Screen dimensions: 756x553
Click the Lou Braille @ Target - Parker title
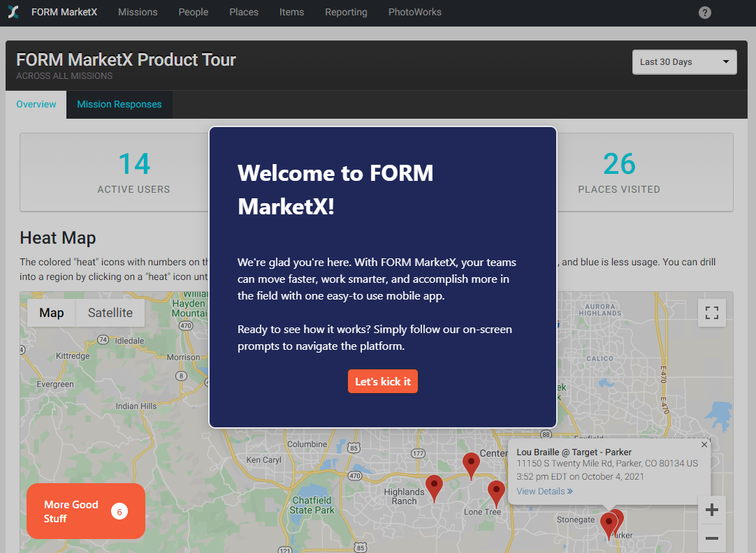point(574,452)
